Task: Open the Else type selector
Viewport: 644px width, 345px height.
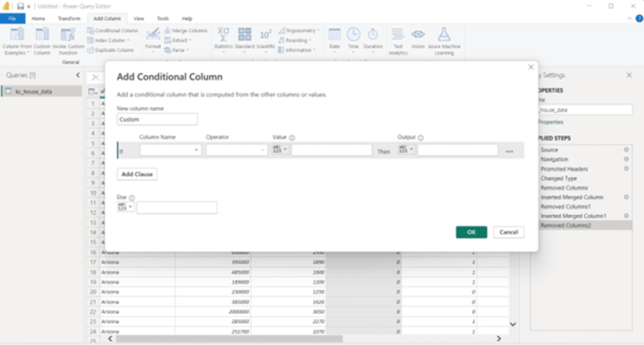Action: [125, 207]
